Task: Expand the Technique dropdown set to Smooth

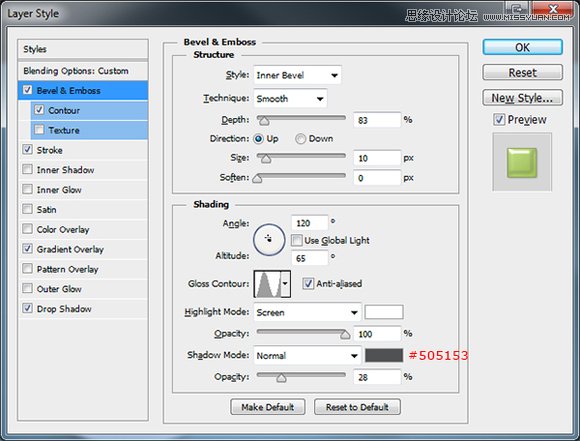Action: [x=290, y=98]
